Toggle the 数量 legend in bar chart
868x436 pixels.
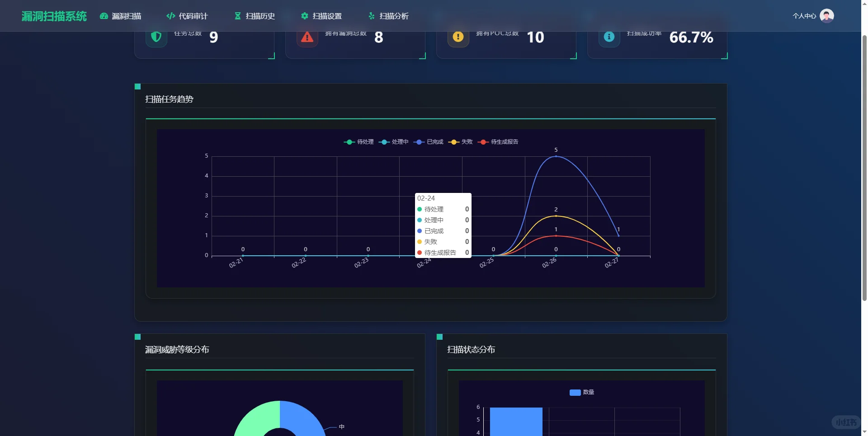pyautogui.click(x=582, y=392)
